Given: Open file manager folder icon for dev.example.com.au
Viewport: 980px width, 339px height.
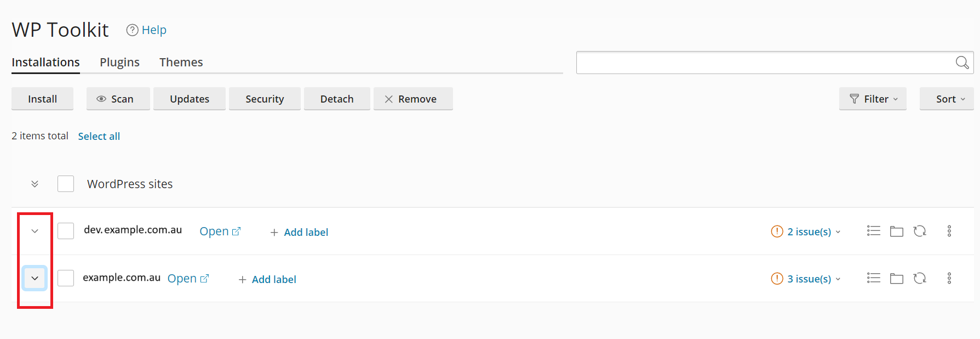Looking at the screenshot, I should pos(897,231).
